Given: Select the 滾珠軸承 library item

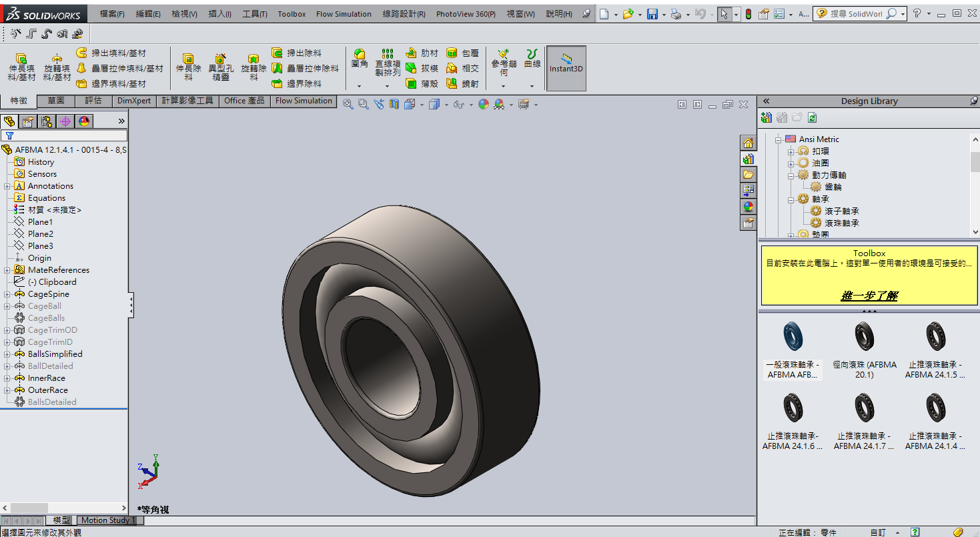Looking at the screenshot, I should (842, 223).
